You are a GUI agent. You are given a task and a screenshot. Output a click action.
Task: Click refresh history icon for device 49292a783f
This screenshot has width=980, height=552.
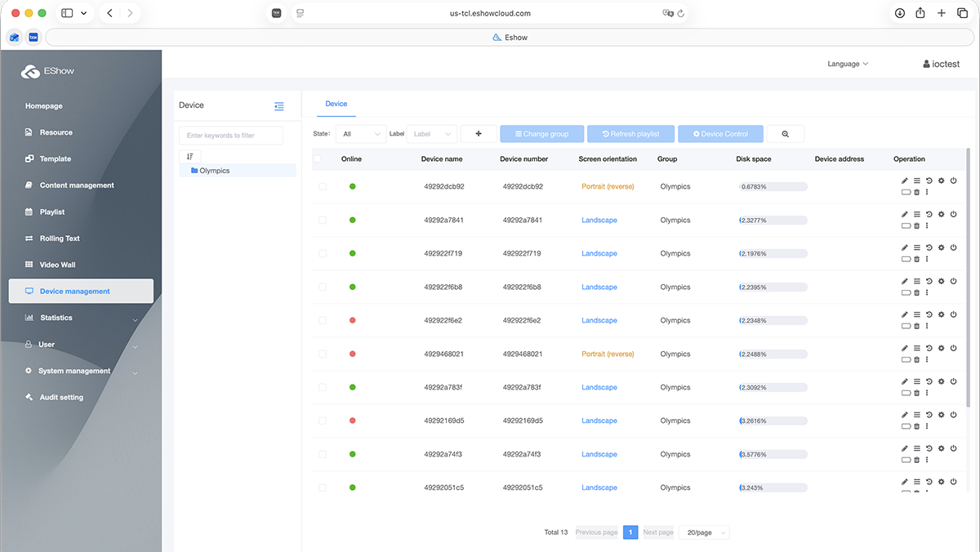tap(929, 381)
